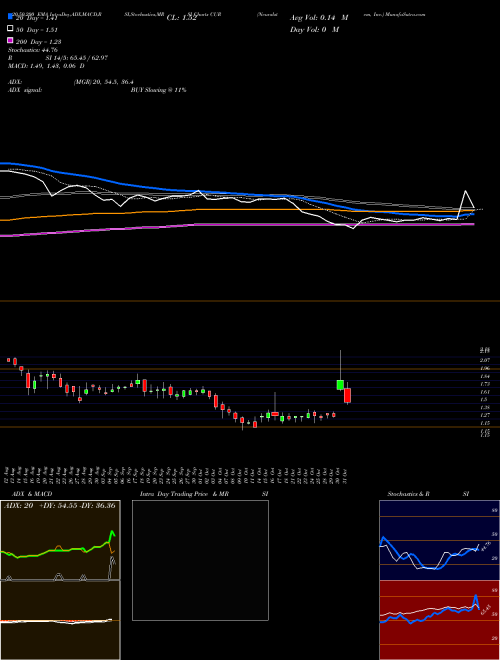Click the blue-background Stochastics chart panel
500x660 pixels.
point(439,540)
